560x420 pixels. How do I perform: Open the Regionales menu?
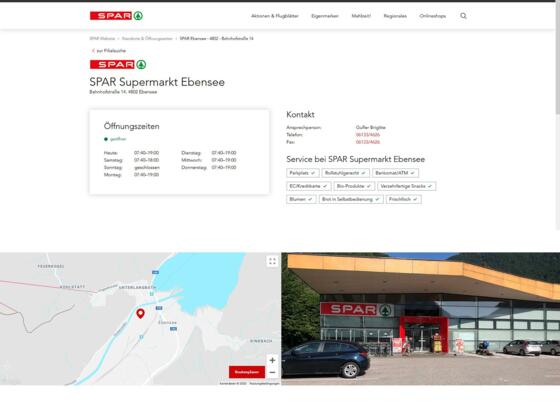[x=395, y=16]
